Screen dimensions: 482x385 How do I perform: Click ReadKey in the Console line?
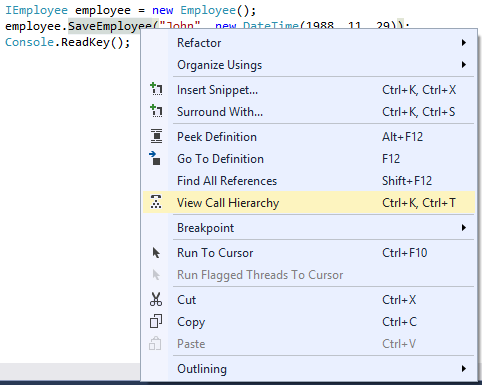point(85,42)
